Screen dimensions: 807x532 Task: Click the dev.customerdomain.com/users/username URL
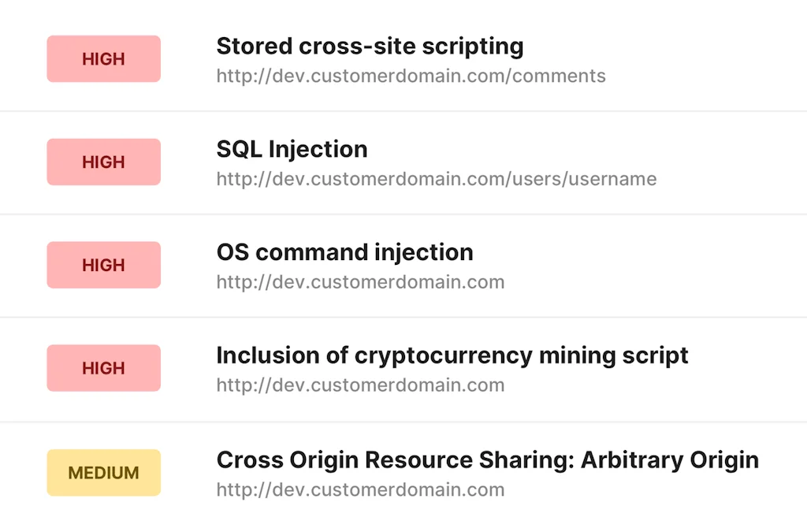click(436, 180)
